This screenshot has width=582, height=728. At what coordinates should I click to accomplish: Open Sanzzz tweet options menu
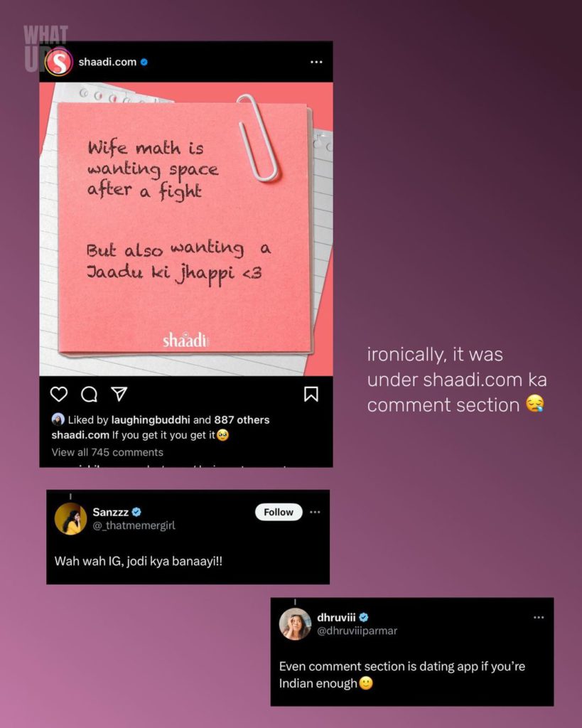click(315, 512)
